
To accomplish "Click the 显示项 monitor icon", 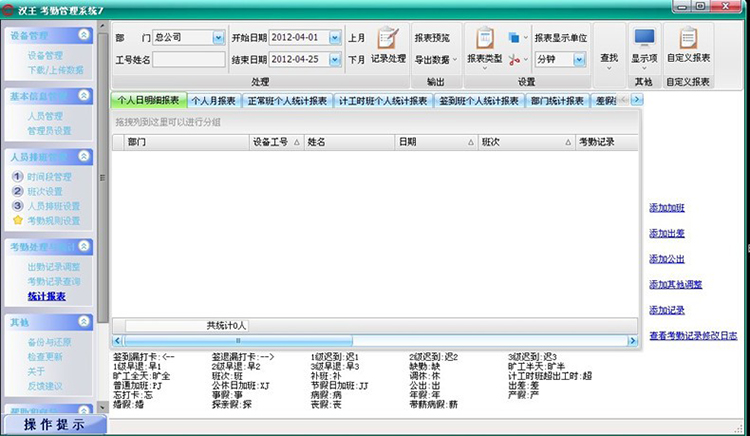I will pyautogui.click(x=644, y=37).
